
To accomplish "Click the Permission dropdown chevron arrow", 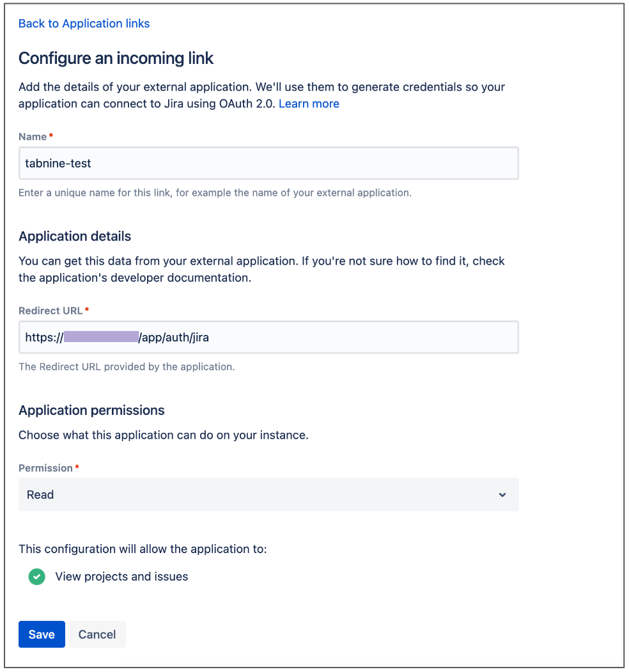I will point(502,495).
